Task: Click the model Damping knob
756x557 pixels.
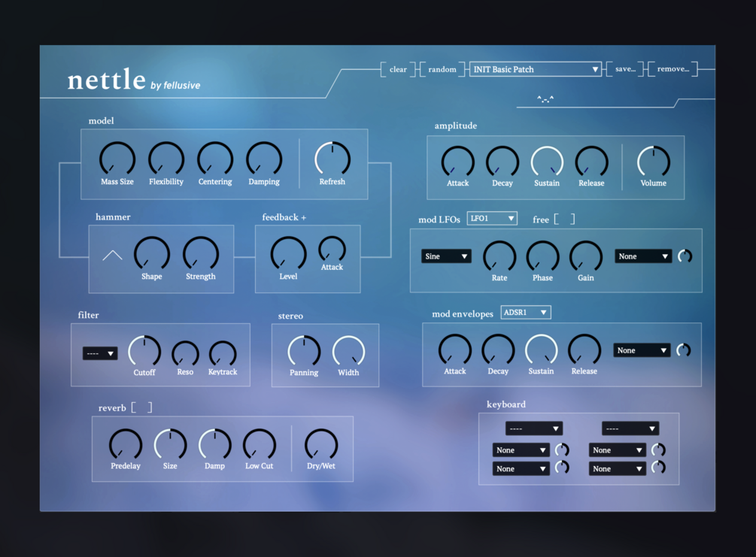Action: [x=264, y=159]
